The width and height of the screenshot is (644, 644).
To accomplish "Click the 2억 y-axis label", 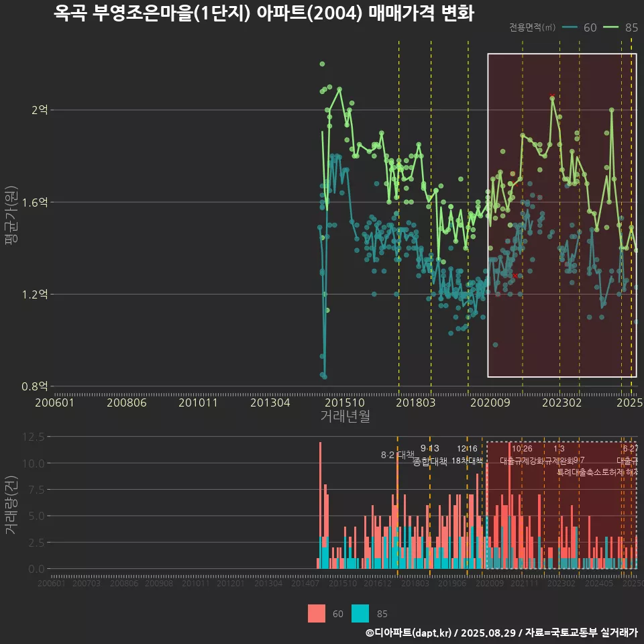I will [40, 109].
